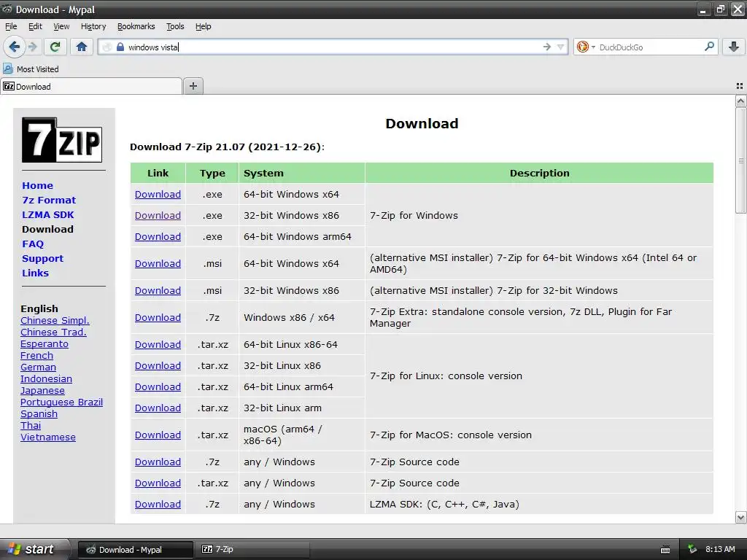Screen dimensions: 747x560
Task: Download .exe for 64-bit Windows x64
Action: tap(158, 194)
